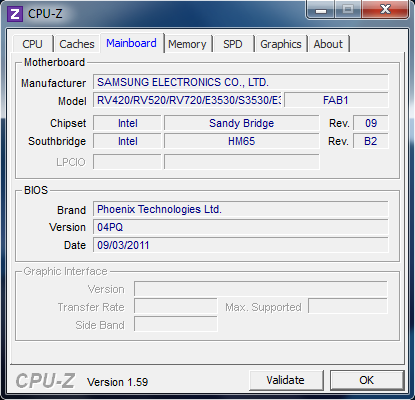The image size is (415, 400).
Task: Select the Mainboard tab
Action: point(131,43)
